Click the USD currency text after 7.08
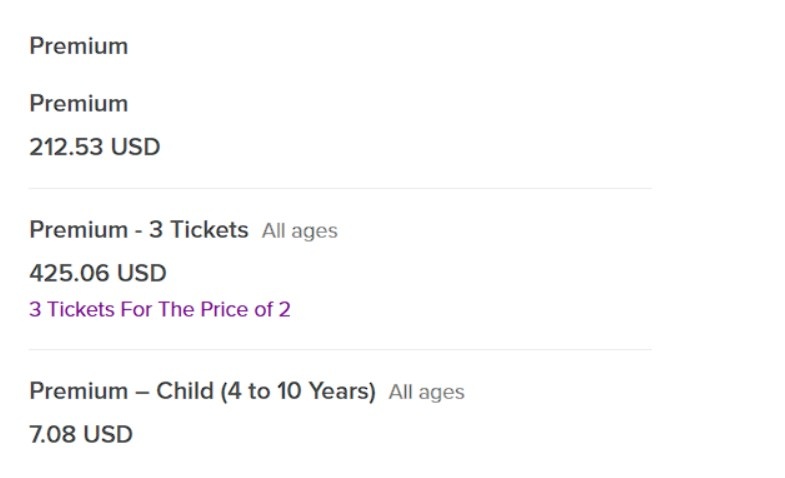Viewport: 785px width, 478px height. tap(108, 434)
